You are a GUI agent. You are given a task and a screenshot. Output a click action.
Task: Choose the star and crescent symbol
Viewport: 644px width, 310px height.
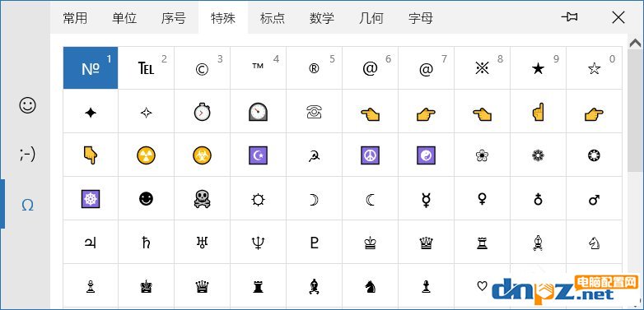click(x=258, y=155)
